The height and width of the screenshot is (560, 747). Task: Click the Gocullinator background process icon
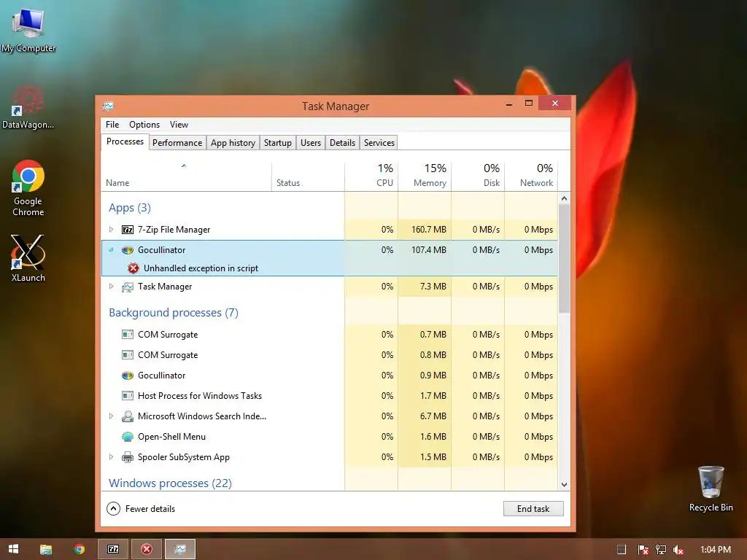[128, 376]
